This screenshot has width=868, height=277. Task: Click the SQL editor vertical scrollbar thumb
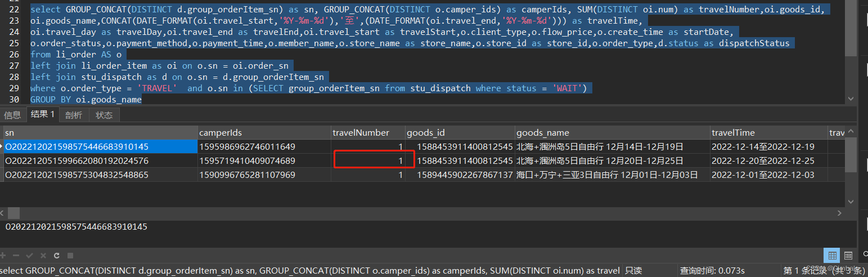pos(851,28)
